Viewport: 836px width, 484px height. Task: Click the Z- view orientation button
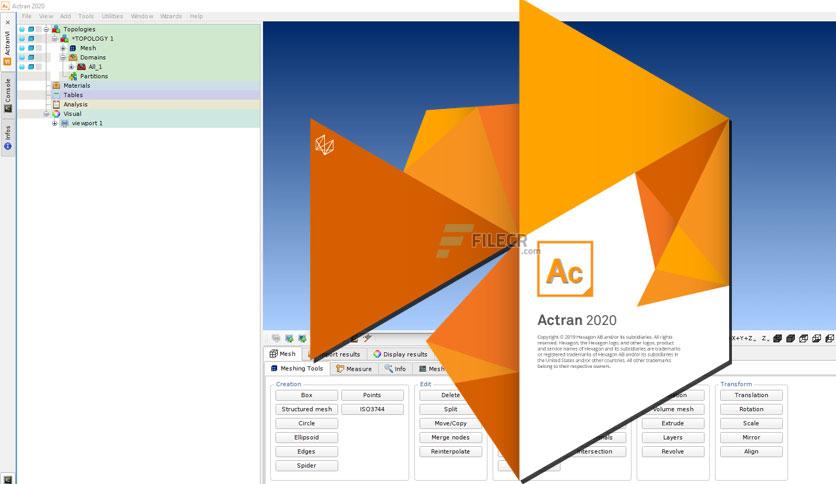(x=765, y=338)
